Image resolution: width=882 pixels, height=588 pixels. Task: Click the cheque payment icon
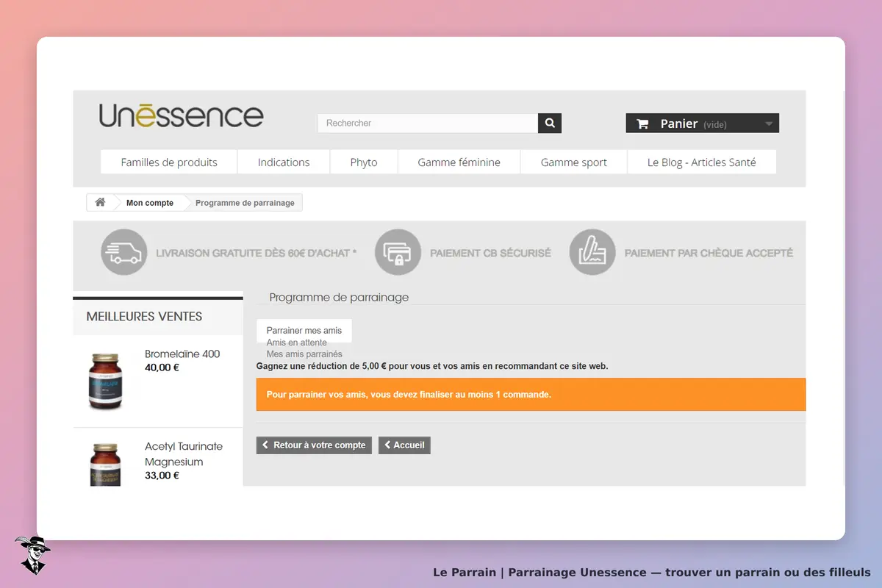[592, 252]
